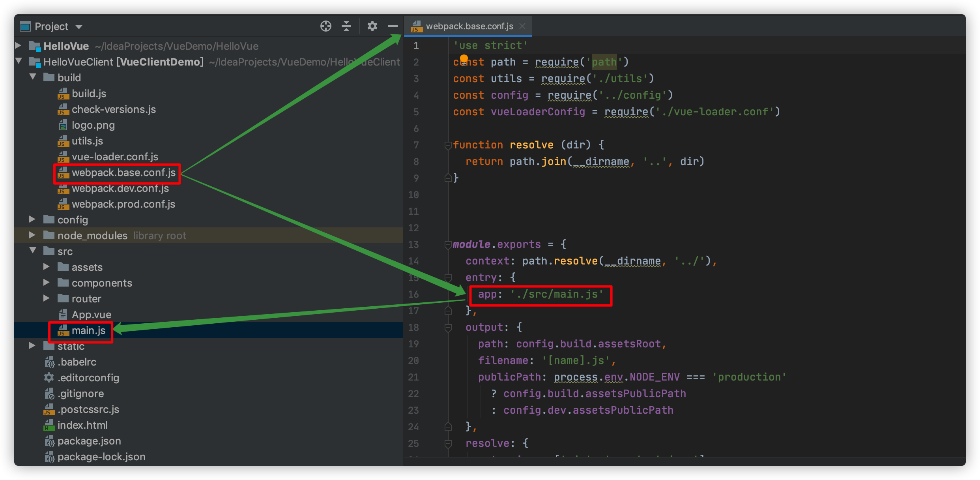This screenshot has width=980, height=480.
Task: Select logo.png image file icon
Action: click(63, 126)
